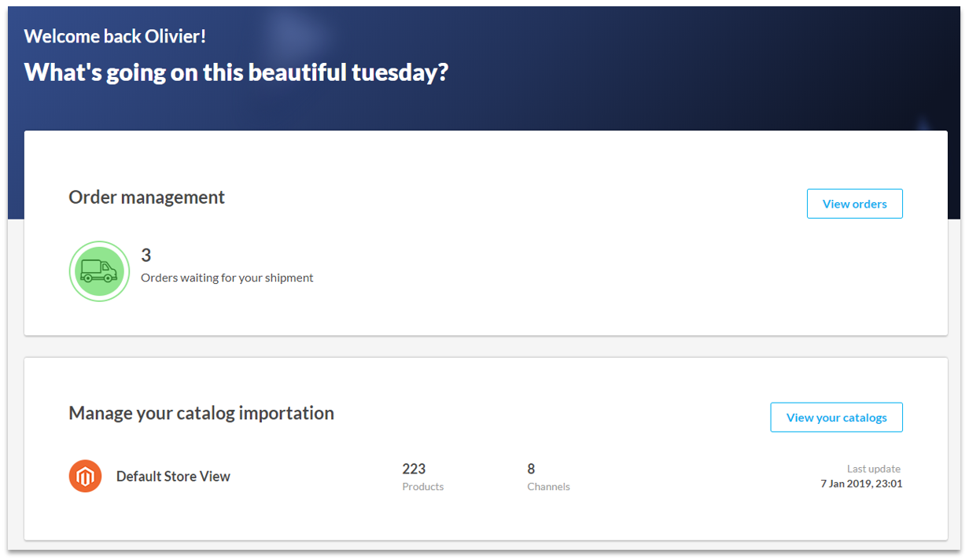Click the Manage your catalog importation heading
The height and width of the screenshot is (560, 969).
[x=201, y=413]
